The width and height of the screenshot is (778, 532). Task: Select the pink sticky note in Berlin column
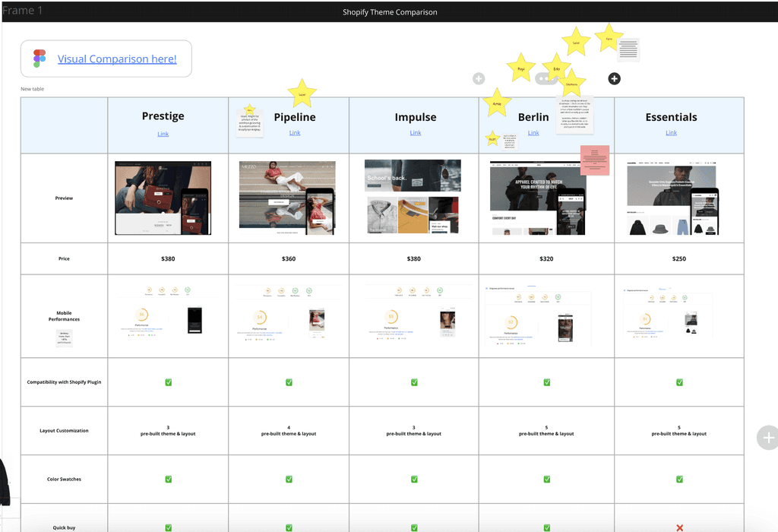coord(595,160)
